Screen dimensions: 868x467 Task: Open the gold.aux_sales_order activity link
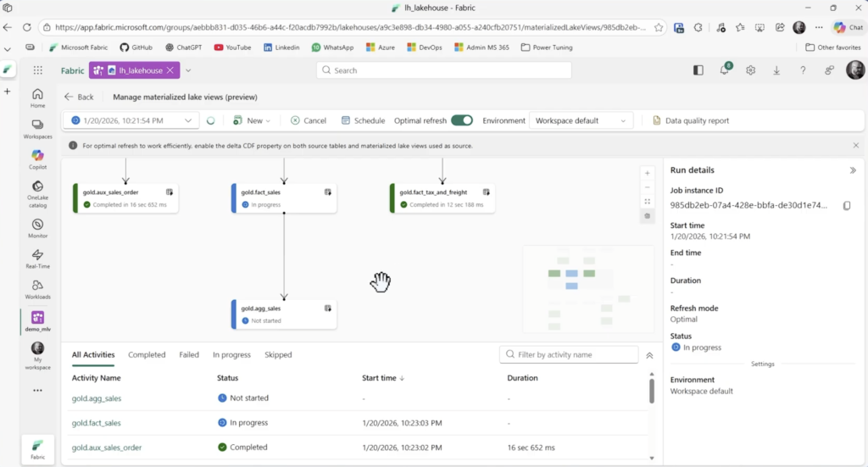[x=107, y=447]
